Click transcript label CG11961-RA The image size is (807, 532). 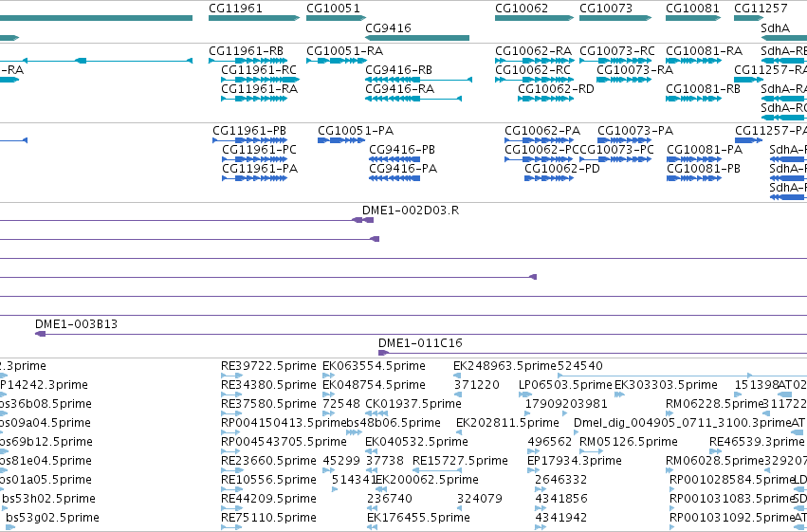260,88
